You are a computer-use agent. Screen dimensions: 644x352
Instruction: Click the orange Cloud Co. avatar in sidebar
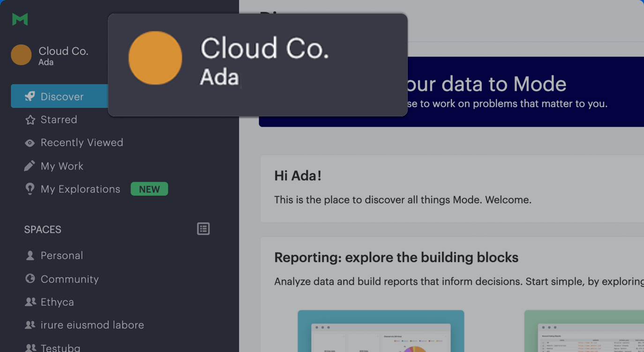coord(21,55)
